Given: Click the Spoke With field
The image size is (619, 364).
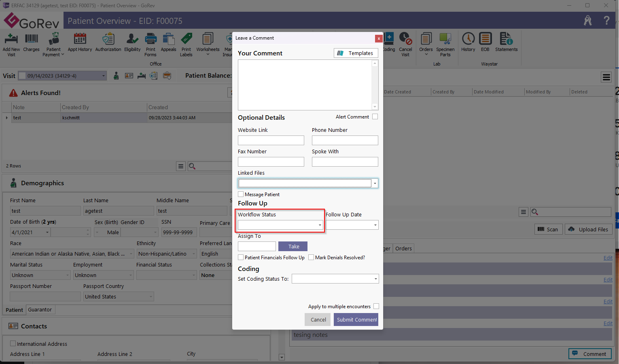Looking at the screenshot, I should 345,162.
